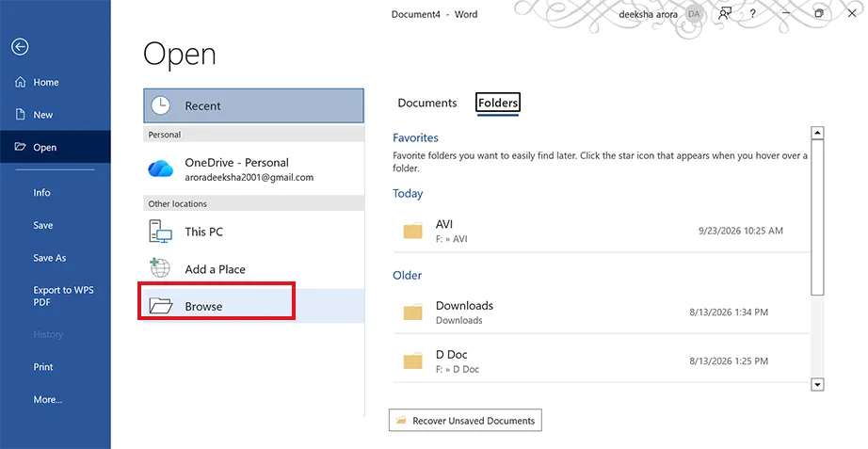Viewport: 868px width, 449px height.
Task: Click the Open folder sidebar icon
Action: click(21, 147)
